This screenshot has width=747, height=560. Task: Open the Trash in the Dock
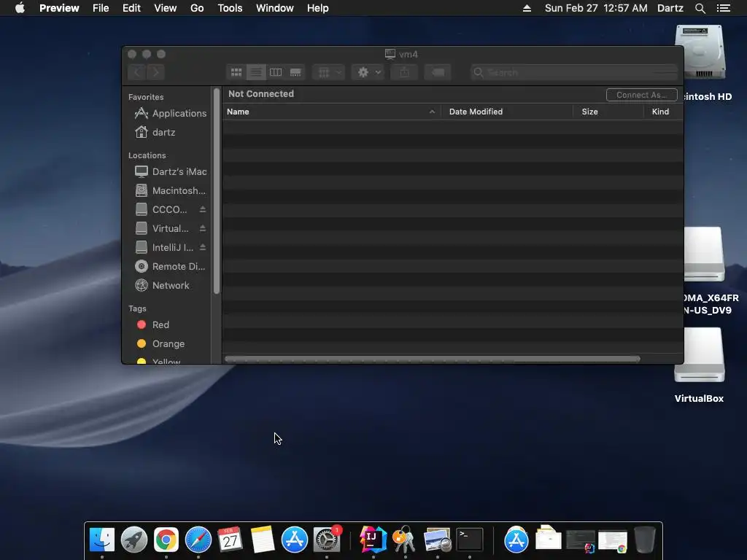tap(645, 540)
